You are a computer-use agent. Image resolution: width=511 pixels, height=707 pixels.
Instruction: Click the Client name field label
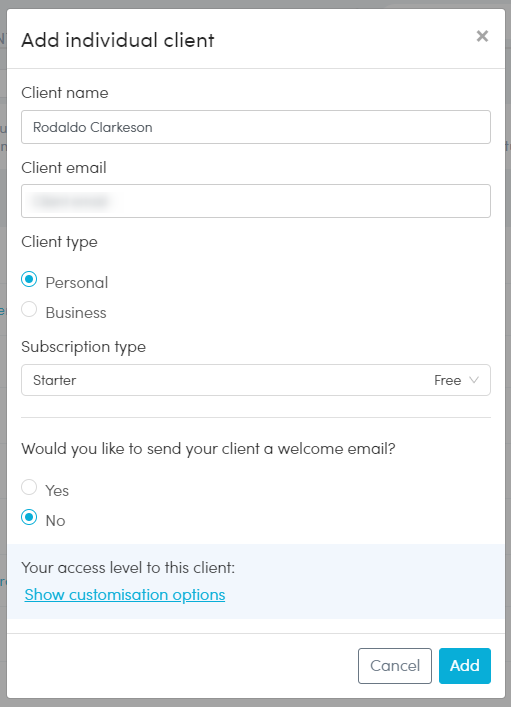tap(65, 93)
